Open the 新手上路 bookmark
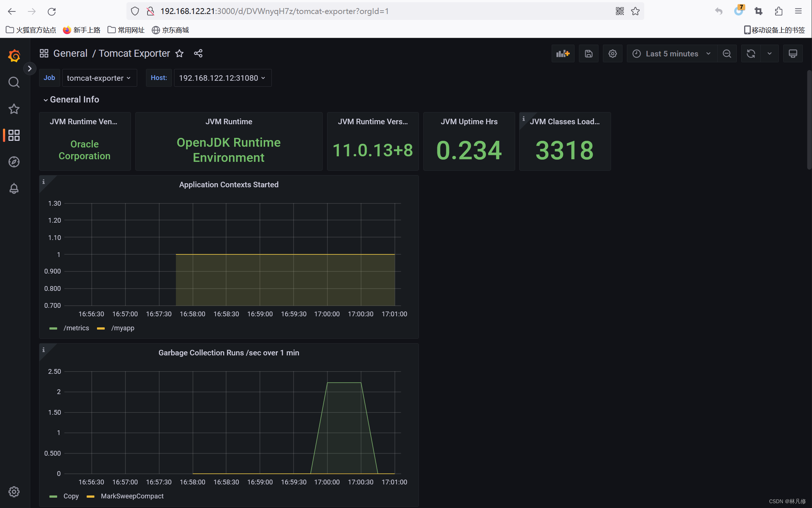 (81, 30)
